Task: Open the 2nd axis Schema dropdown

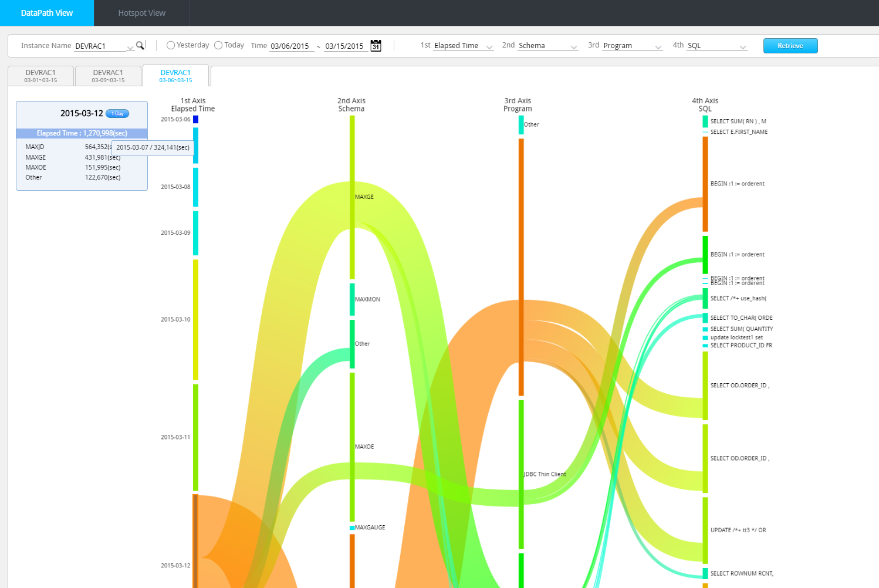Action: (x=548, y=46)
